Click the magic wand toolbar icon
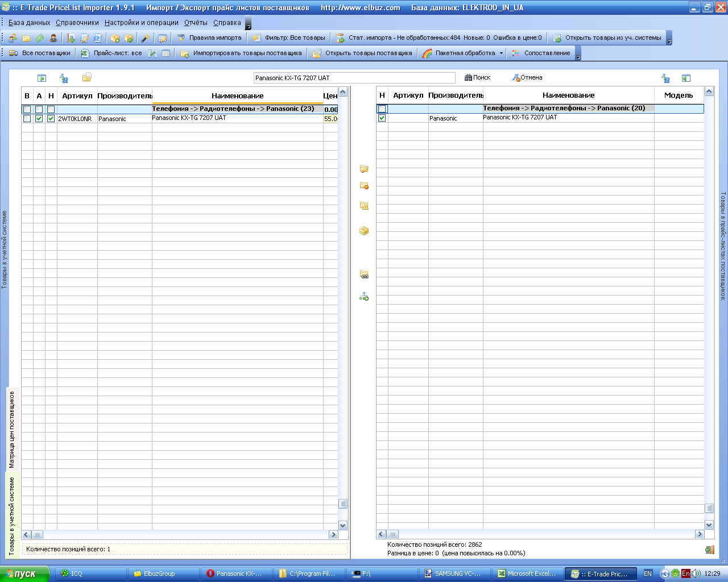The width and height of the screenshot is (728, 582). (145, 38)
